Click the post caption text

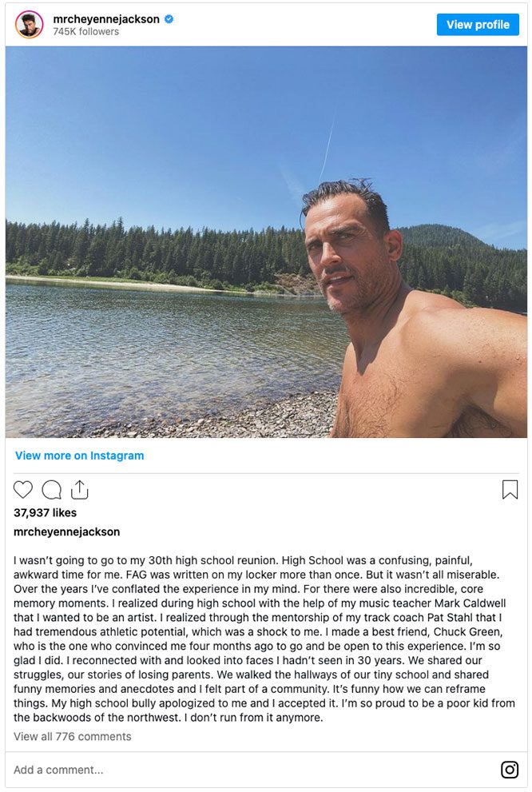coord(265,639)
